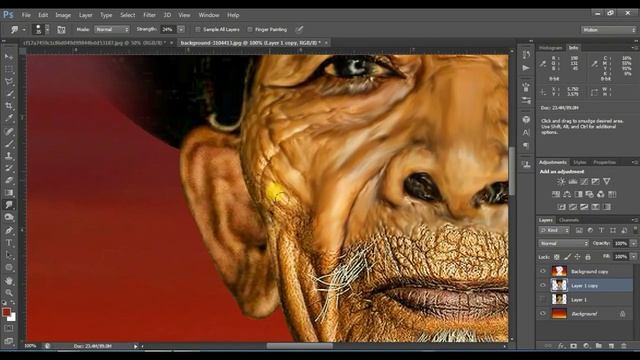This screenshot has height=360, width=640.
Task: Select the Path Selection tool
Action: pos(9,256)
